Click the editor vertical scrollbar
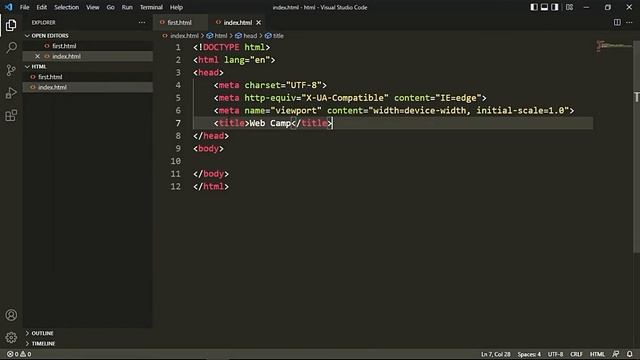Image resolution: width=640 pixels, height=360 pixels. (636, 147)
